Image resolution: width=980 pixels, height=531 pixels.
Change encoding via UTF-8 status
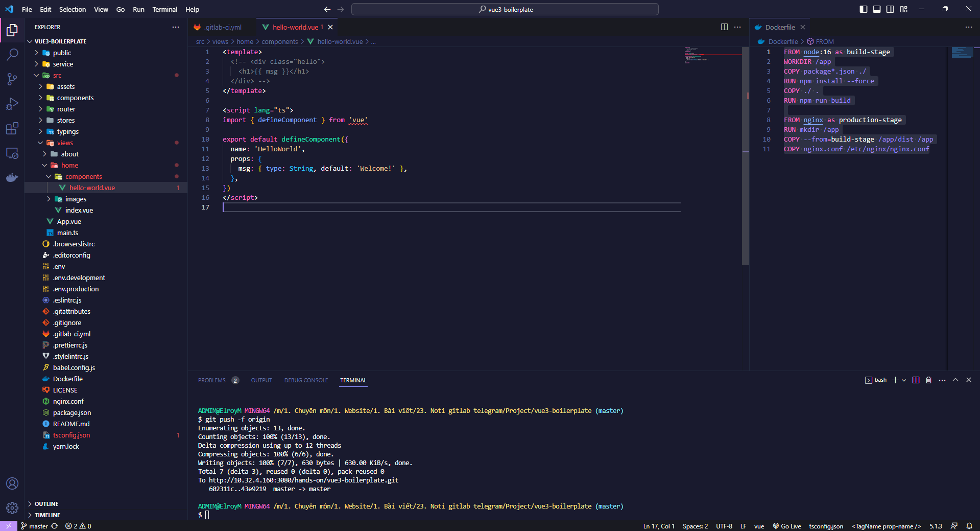[724, 526]
